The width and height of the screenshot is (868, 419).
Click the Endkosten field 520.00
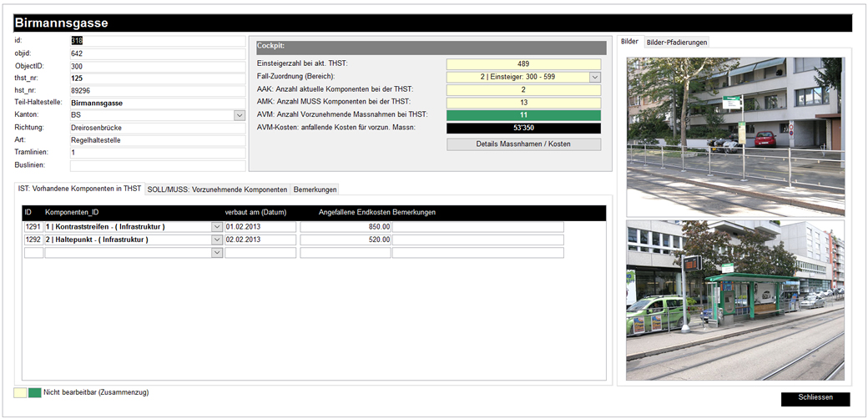coord(345,240)
